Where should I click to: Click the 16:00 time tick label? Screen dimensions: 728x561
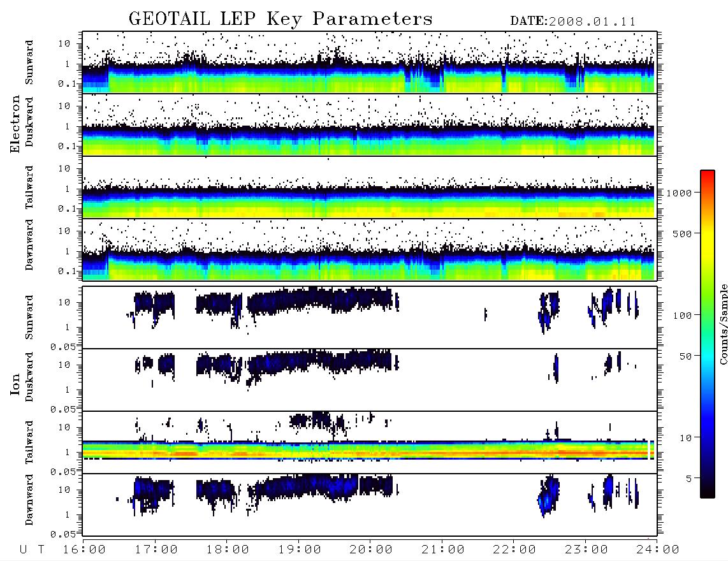85,550
